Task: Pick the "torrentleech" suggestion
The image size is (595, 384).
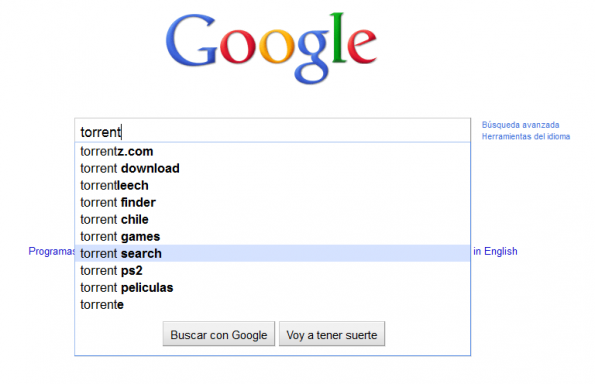Action: coord(272,186)
